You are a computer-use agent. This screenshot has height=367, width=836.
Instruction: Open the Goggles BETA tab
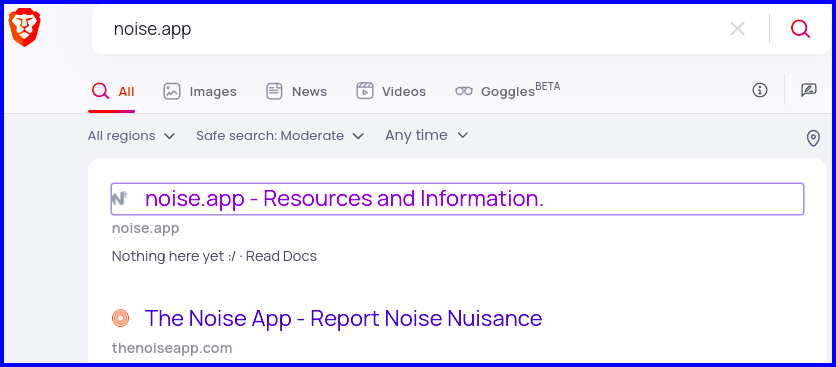(x=507, y=91)
